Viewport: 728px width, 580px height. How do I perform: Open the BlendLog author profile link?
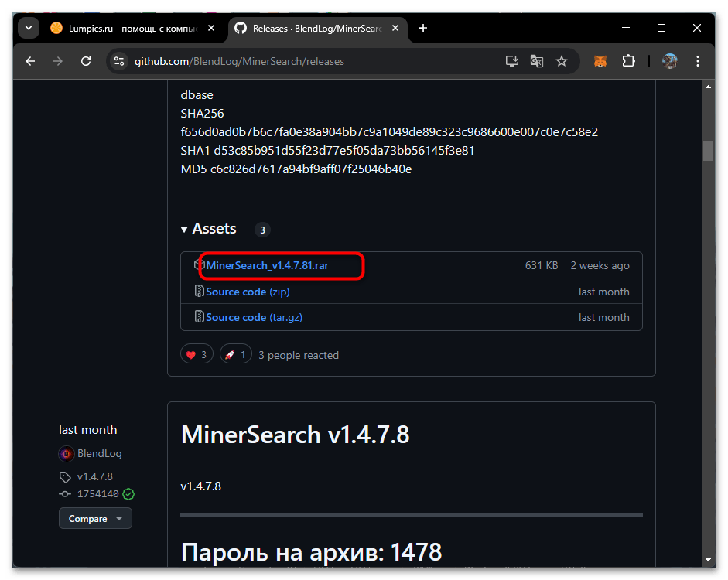pos(99,453)
